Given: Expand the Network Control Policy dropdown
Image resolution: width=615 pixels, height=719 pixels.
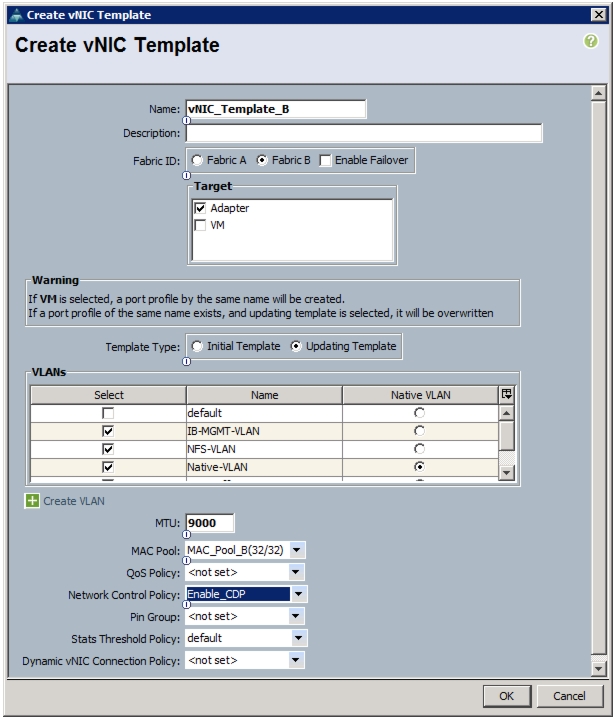Looking at the screenshot, I should [299, 594].
